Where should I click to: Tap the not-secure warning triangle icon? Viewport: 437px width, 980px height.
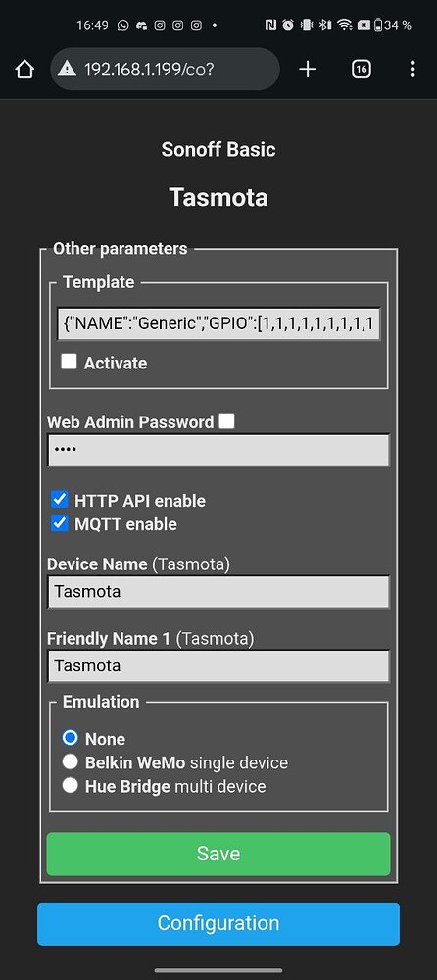click(68, 69)
